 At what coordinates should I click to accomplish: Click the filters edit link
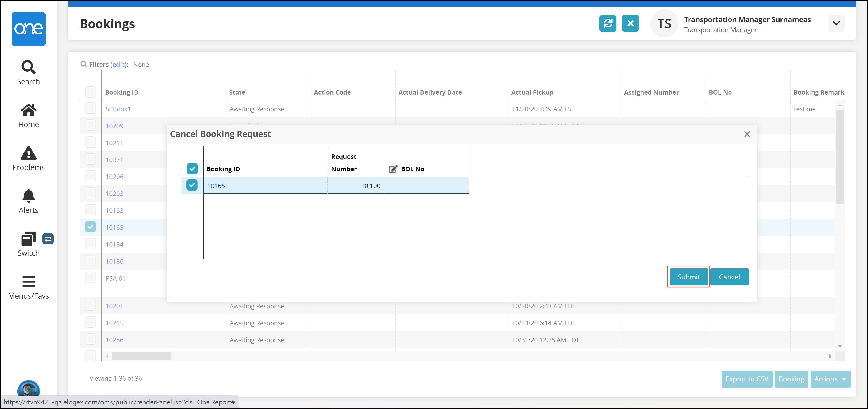[x=118, y=64]
